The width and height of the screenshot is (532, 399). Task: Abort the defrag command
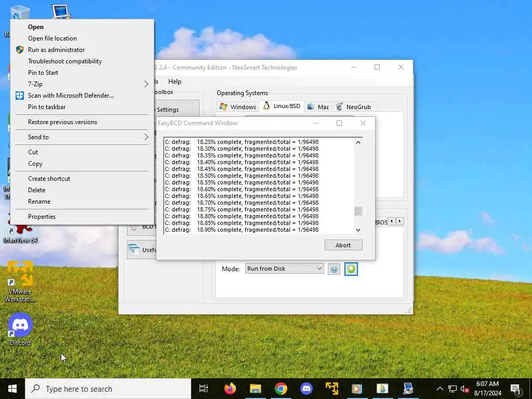343,245
